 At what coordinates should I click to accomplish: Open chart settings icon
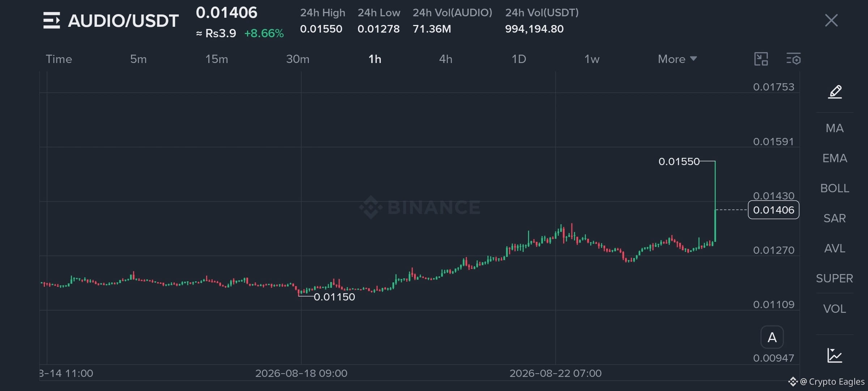(x=793, y=59)
